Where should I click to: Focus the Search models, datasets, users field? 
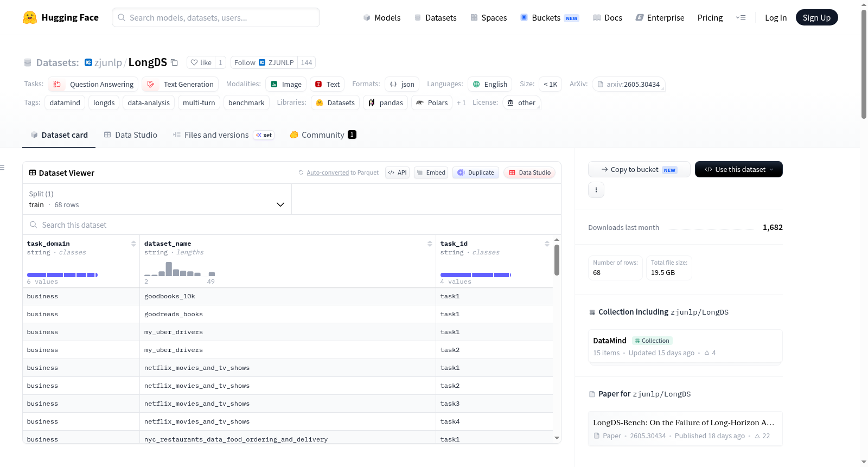pyautogui.click(x=216, y=17)
